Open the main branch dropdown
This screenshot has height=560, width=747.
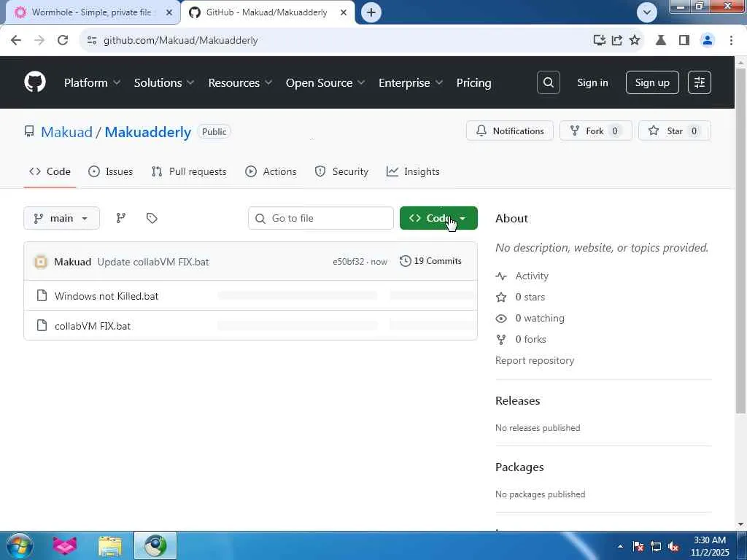click(x=61, y=218)
